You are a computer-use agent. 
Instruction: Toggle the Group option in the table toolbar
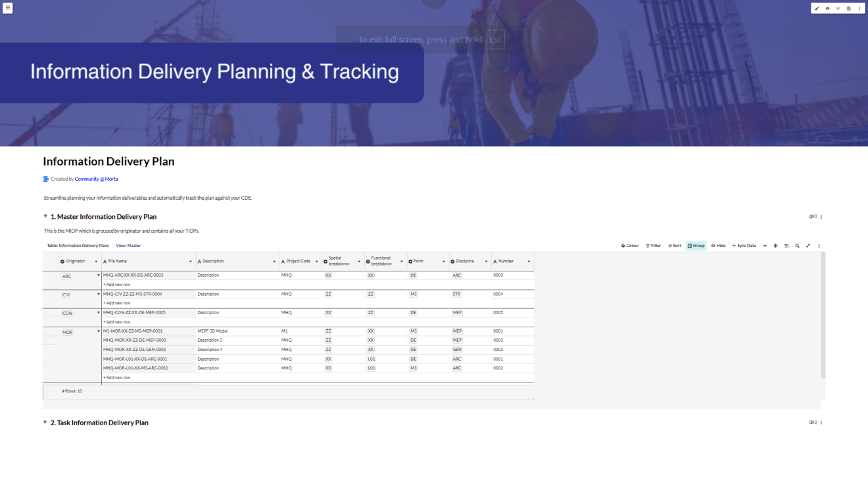696,246
